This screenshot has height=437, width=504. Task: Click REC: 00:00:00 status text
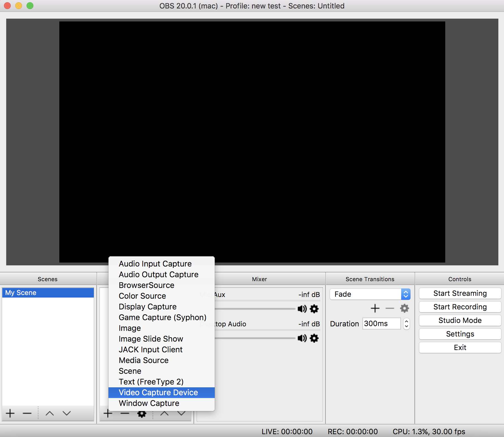(353, 432)
